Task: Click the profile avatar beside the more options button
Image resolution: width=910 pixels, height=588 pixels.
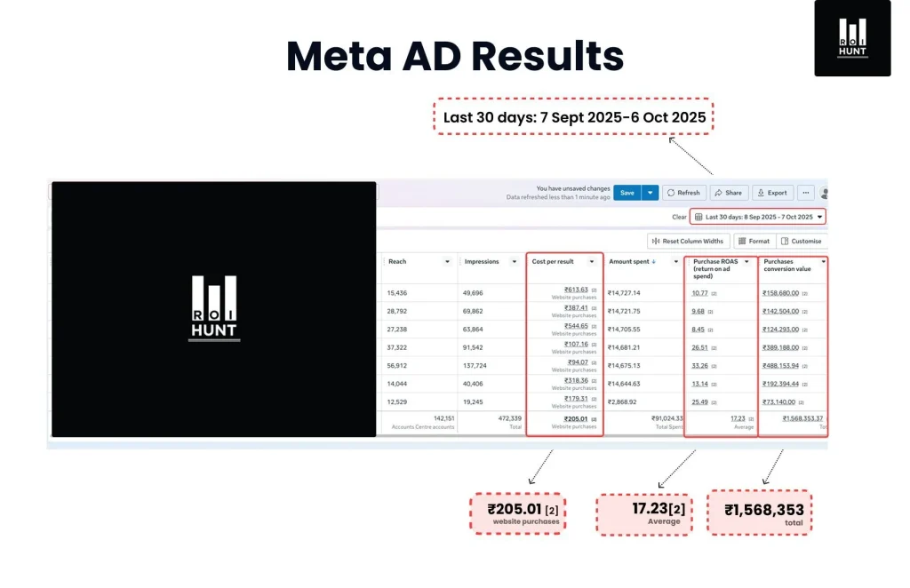Action: (x=824, y=193)
